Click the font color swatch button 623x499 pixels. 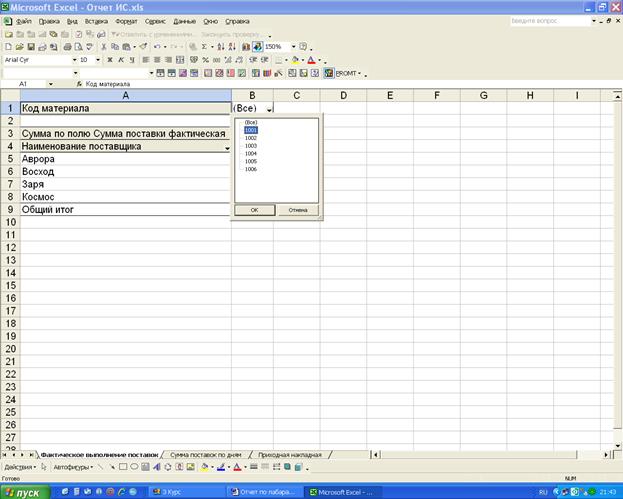click(312, 60)
